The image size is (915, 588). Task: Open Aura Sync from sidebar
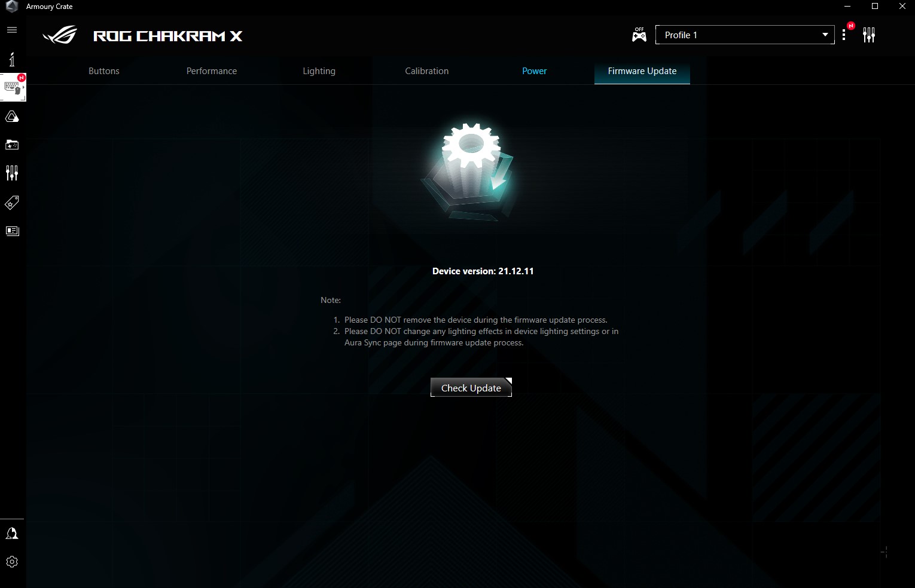[12, 117]
